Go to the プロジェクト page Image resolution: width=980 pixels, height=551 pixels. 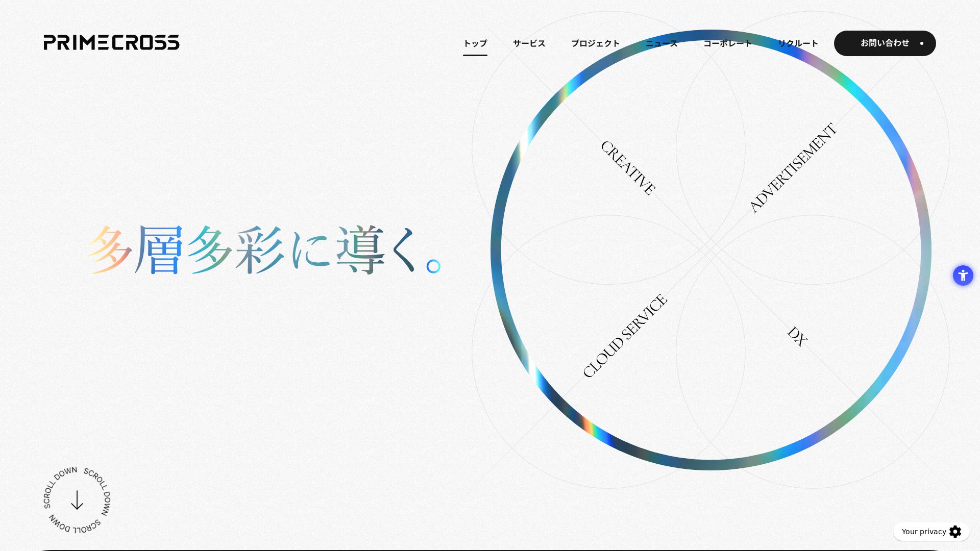pos(595,43)
